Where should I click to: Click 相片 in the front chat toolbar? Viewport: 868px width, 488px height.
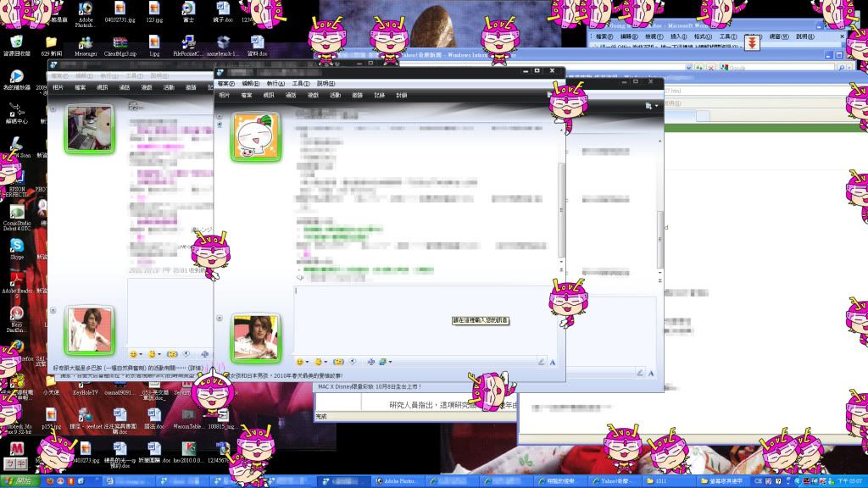click(x=224, y=95)
